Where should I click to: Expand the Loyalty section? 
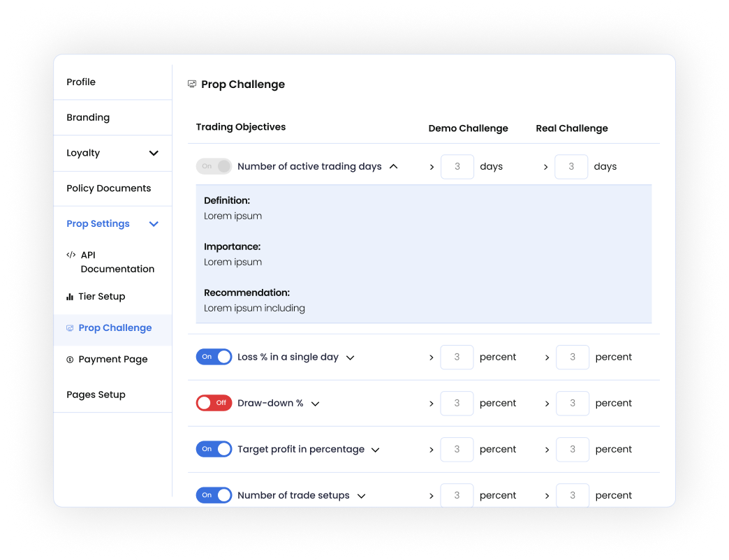(x=154, y=153)
